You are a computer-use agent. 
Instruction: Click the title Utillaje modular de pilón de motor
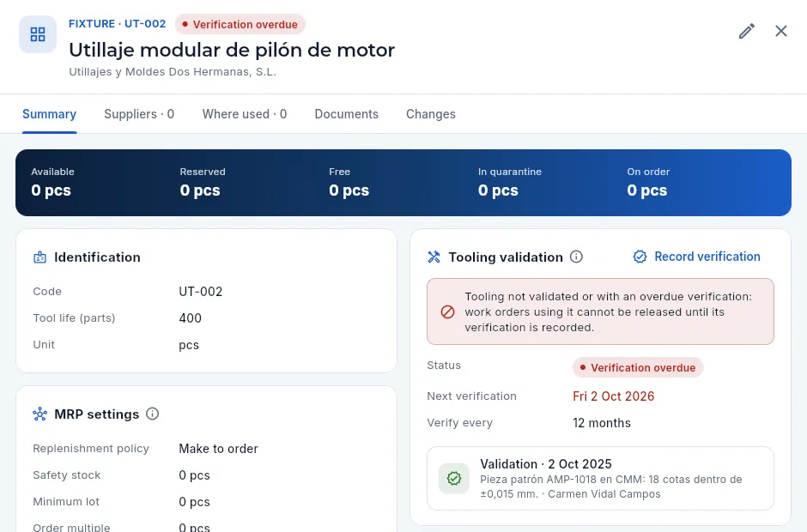(232, 50)
